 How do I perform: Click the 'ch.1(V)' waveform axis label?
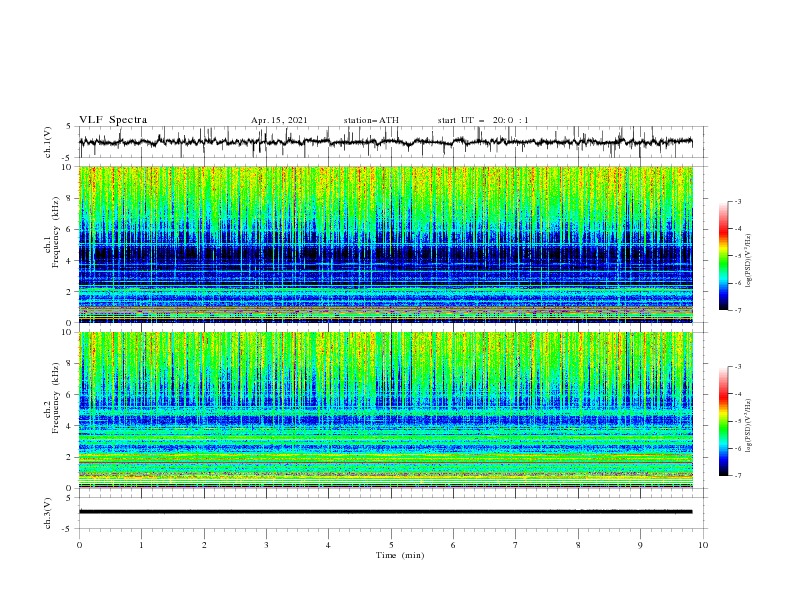[48, 142]
